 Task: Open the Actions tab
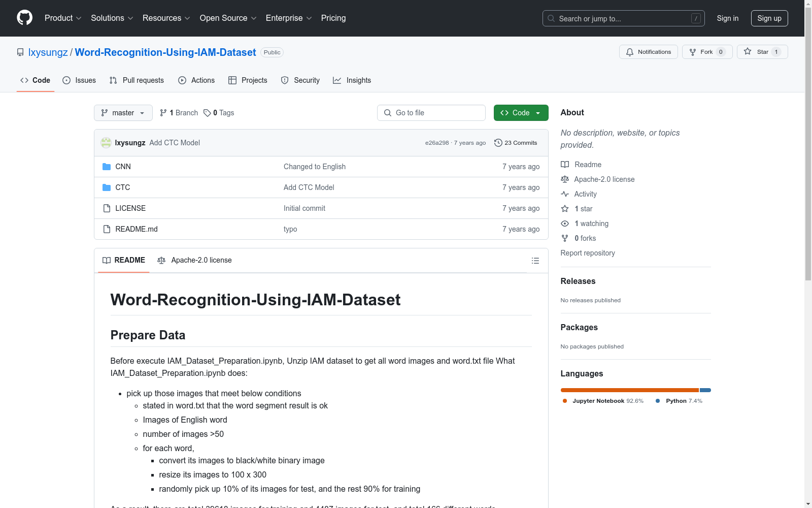click(x=196, y=80)
